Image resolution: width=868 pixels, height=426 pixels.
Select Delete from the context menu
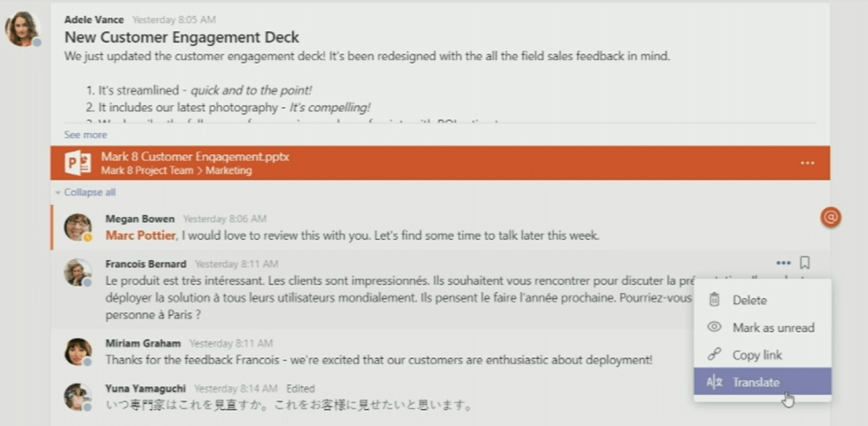(749, 300)
